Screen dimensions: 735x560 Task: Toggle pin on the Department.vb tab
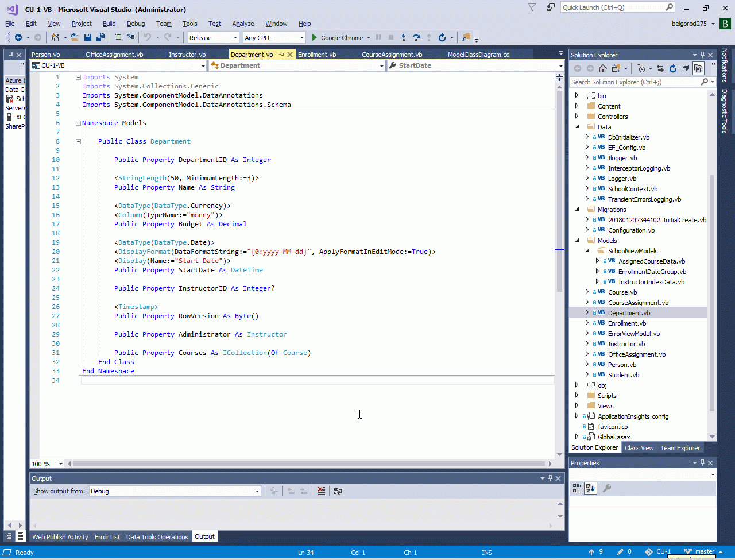coord(281,55)
